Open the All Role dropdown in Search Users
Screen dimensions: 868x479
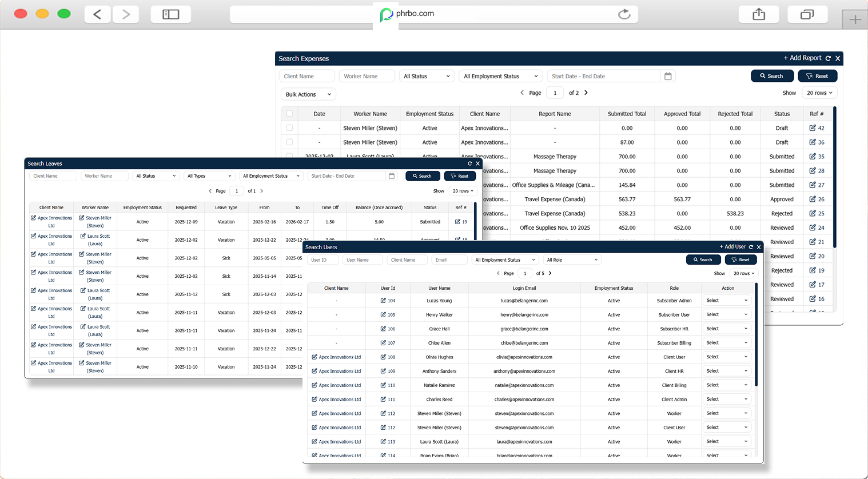(572, 259)
